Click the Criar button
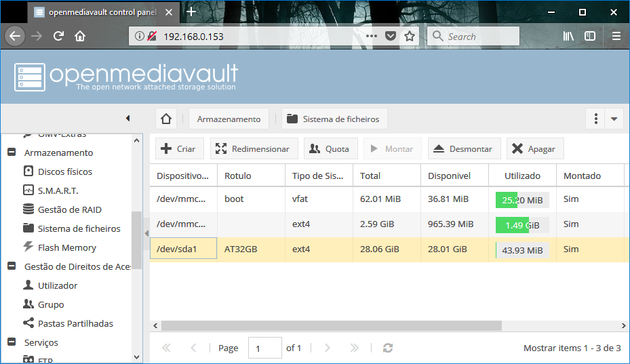 tap(180, 148)
